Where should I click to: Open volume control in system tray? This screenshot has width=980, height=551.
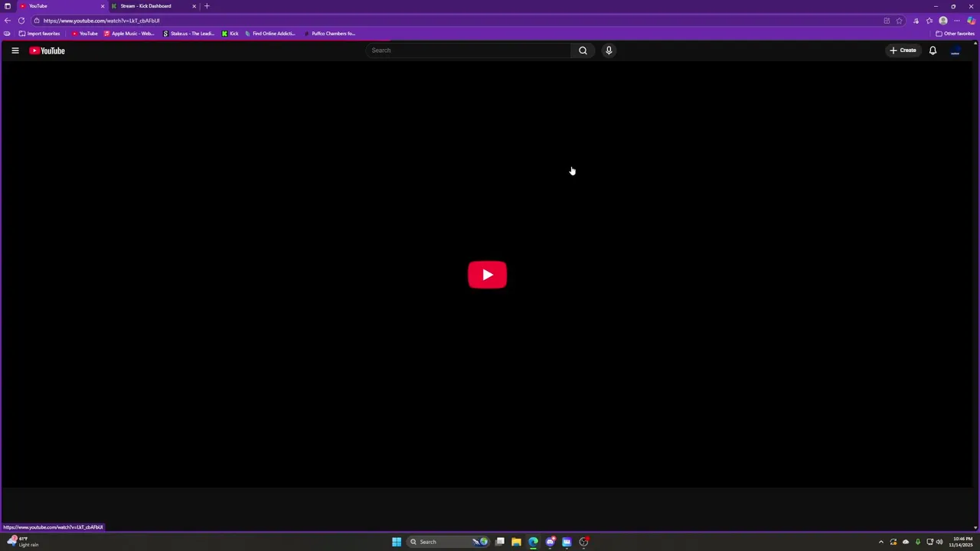click(939, 542)
